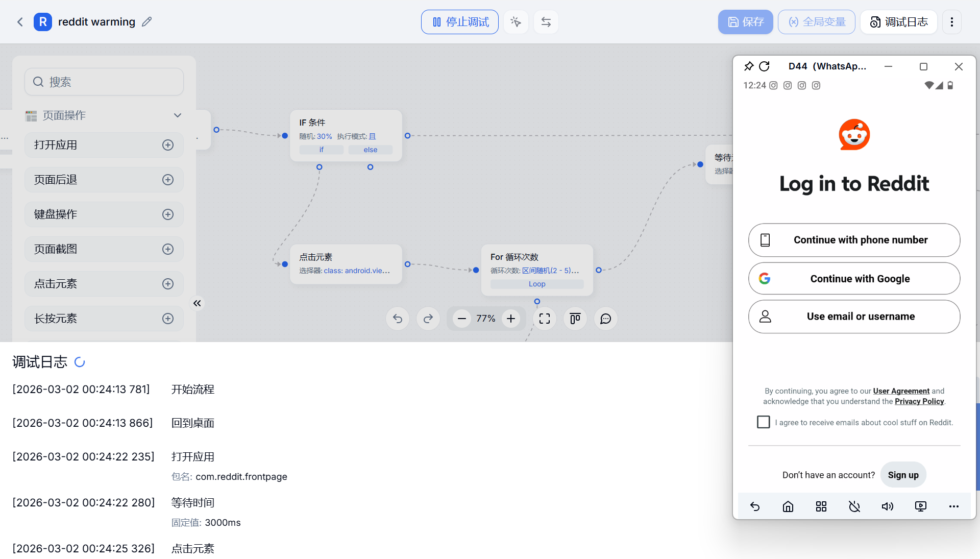Viewport: 980px width, 559px height.
Task: Click the swap arrows icon in top bar
Action: [546, 22]
